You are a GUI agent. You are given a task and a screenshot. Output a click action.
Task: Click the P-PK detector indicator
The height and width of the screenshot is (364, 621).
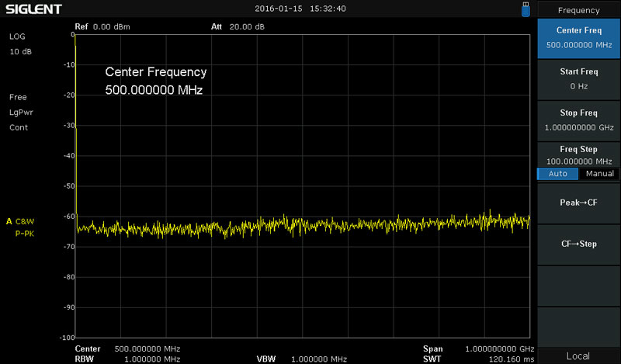[25, 232]
